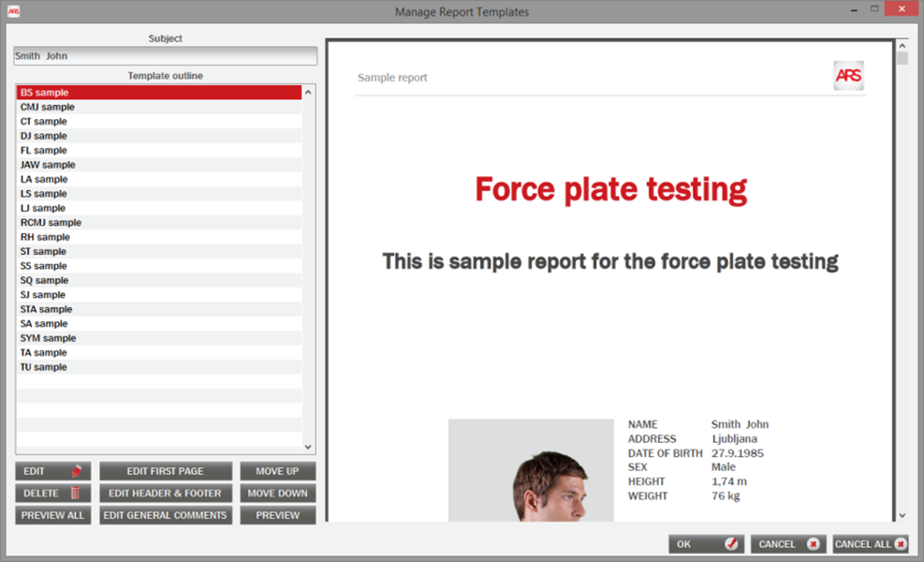Click the red X icon on CANCEL

coord(813,544)
